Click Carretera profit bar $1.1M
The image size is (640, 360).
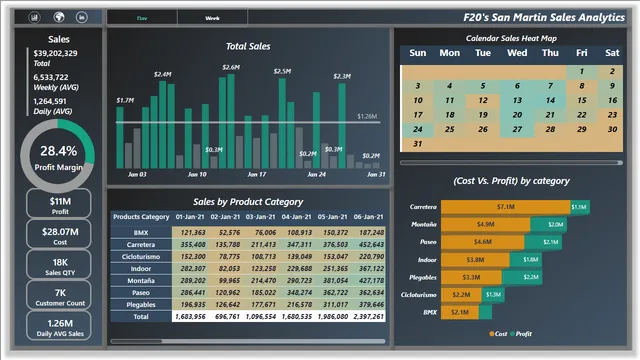(x=580, y=207)
